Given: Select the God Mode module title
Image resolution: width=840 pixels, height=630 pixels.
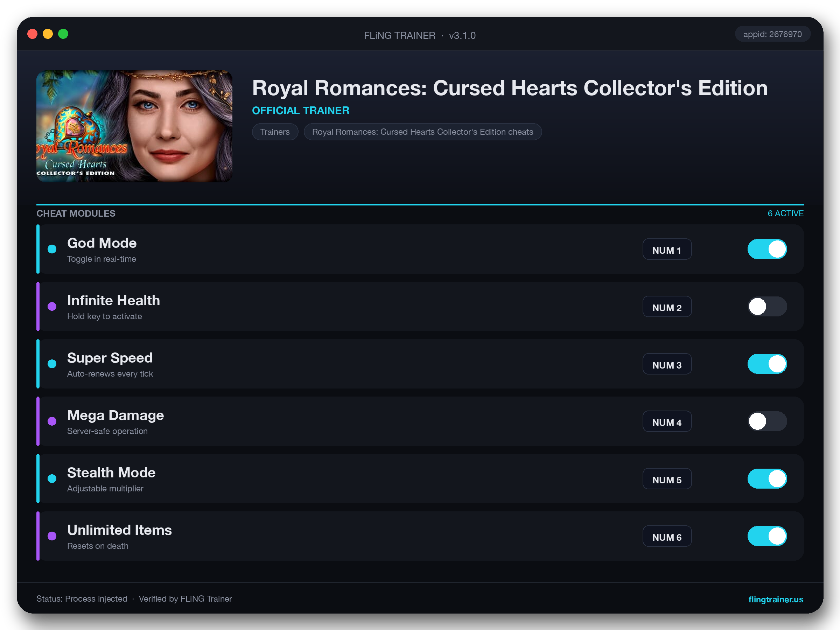Looking at the screenshot, I should click(x=102, y=243).
